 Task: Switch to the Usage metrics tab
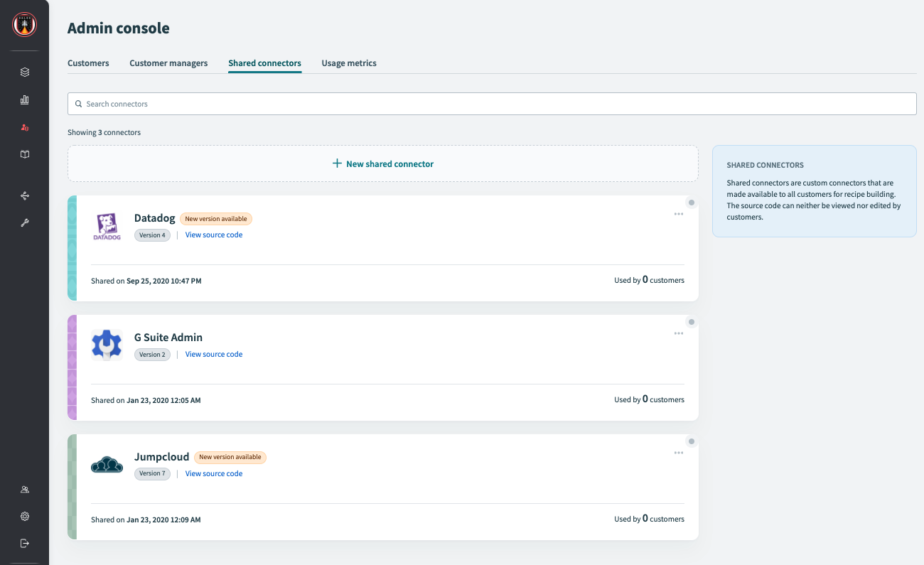tap(349, 63)
